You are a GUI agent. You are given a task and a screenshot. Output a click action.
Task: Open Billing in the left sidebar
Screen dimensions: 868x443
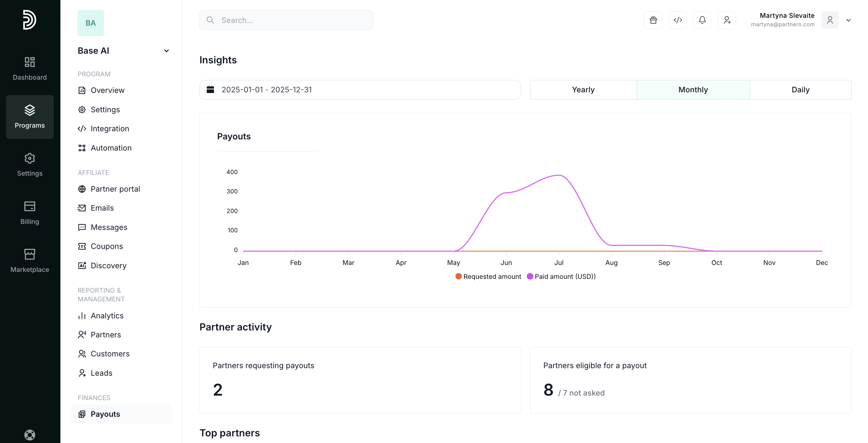[30, 213]
